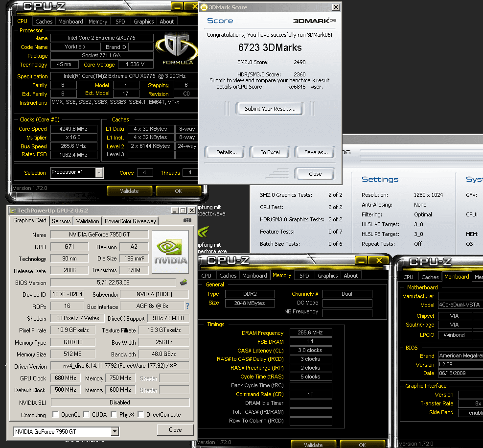This screenshot has height=448, width=483.
Task: Click the 6723 3DMarks score text
Action: pos(270,47)
